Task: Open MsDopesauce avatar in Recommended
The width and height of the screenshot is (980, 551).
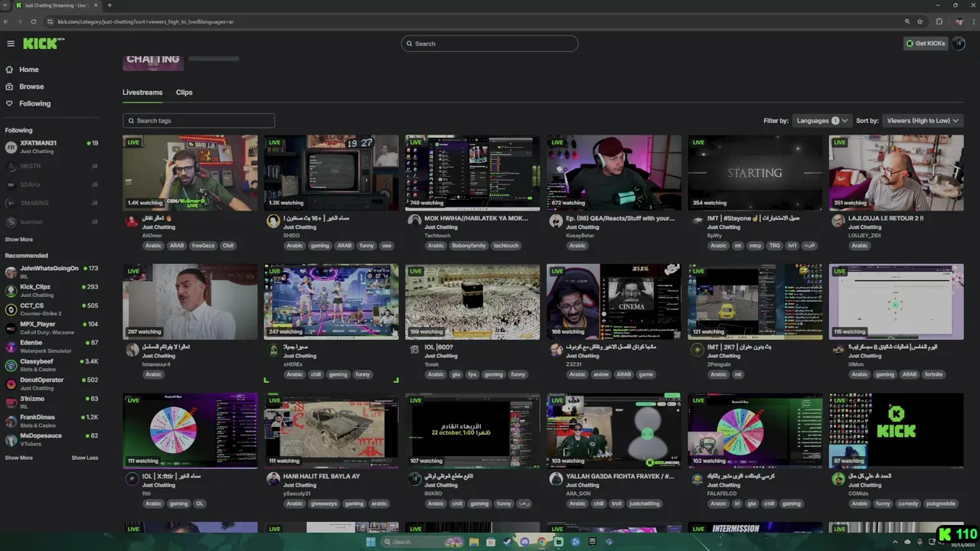Action: point(11,440)
